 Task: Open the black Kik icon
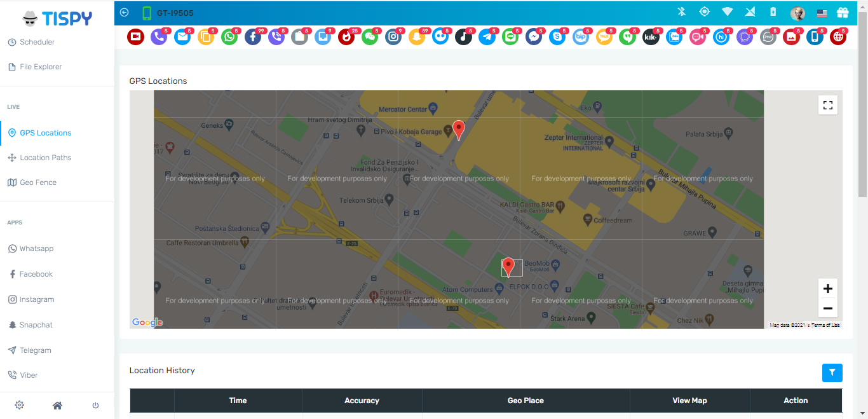[x=651, y=37]
